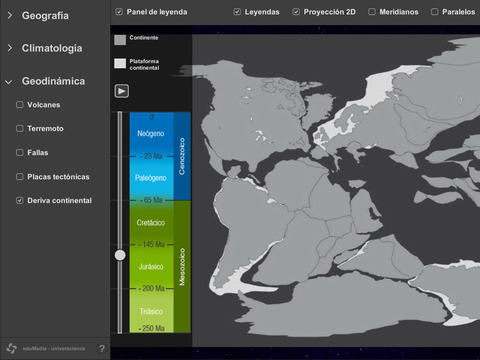Click the eduMedia logo icon
Image resolution: width=480 pixels, height=360 pixels.
(12, 348)
